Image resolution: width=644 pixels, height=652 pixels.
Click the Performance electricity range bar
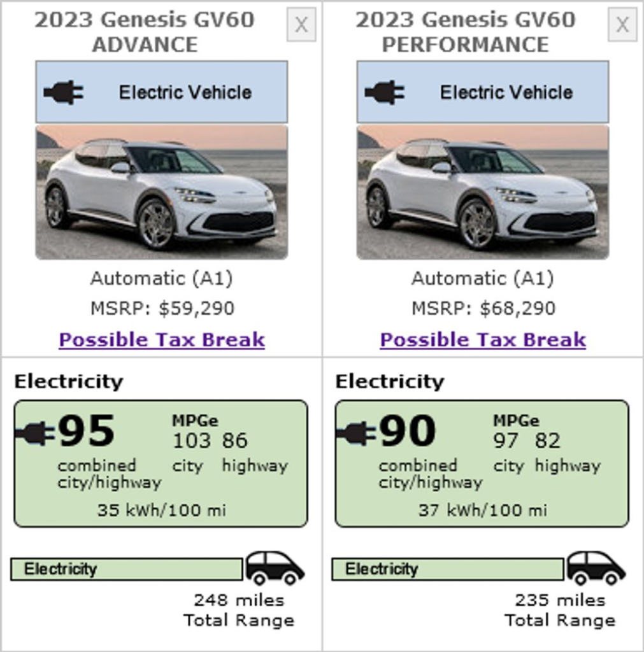[x=447, y=569]
